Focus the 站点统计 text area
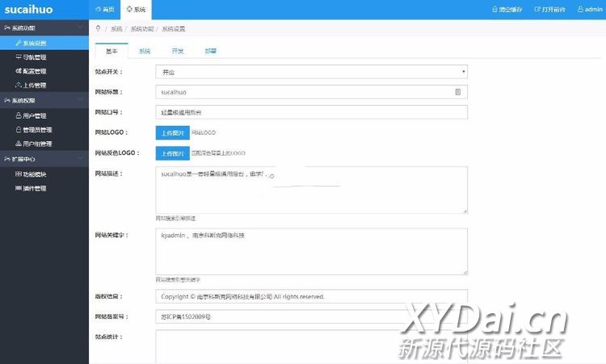This screenshot has width=606, height=364. (312, 346)
